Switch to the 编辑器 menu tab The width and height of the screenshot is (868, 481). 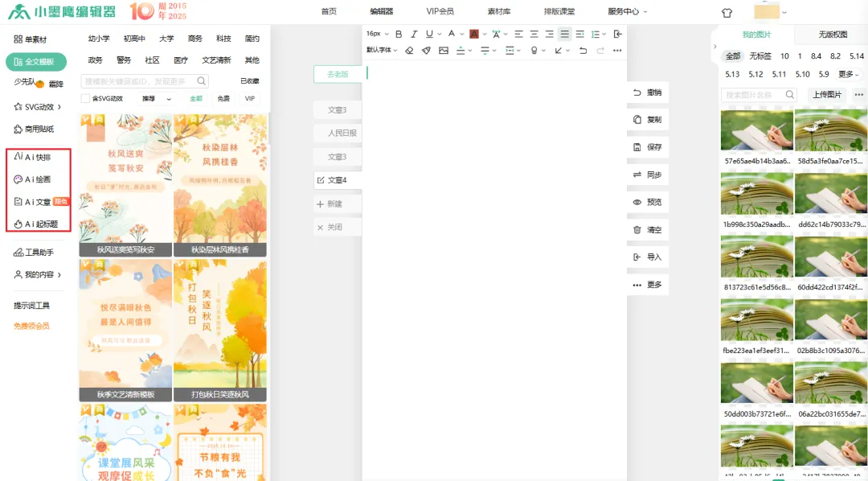coord(383,12)
